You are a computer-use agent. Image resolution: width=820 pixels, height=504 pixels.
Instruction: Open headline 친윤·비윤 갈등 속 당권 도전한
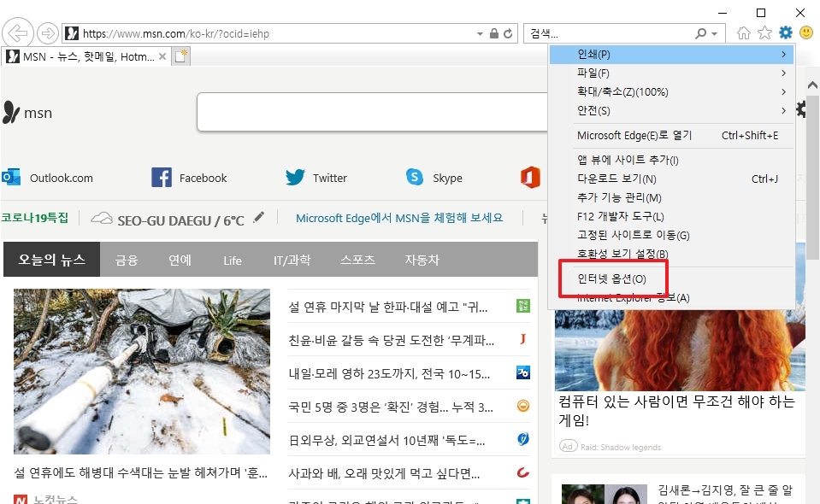(391, 340)
